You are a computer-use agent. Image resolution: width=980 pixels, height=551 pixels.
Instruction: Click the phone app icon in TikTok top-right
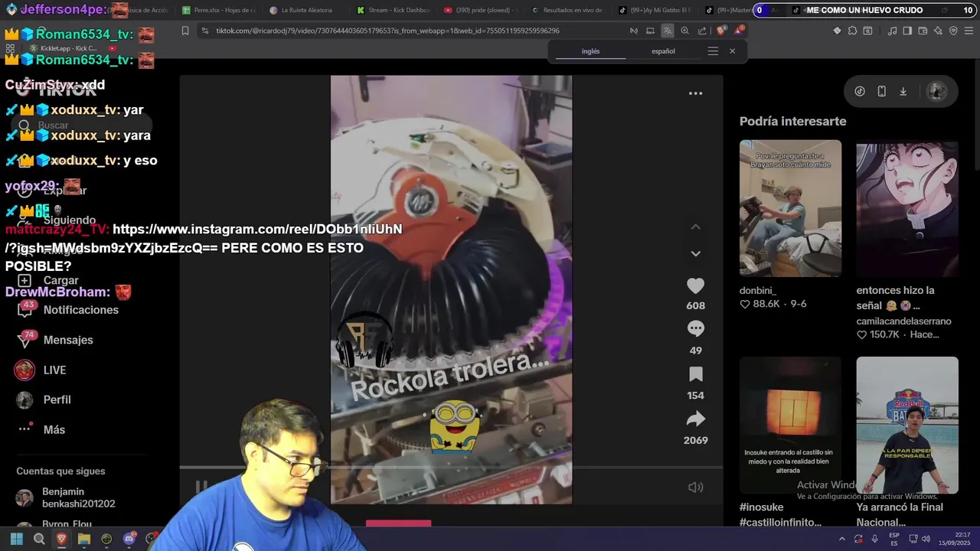tap(881, 91)
